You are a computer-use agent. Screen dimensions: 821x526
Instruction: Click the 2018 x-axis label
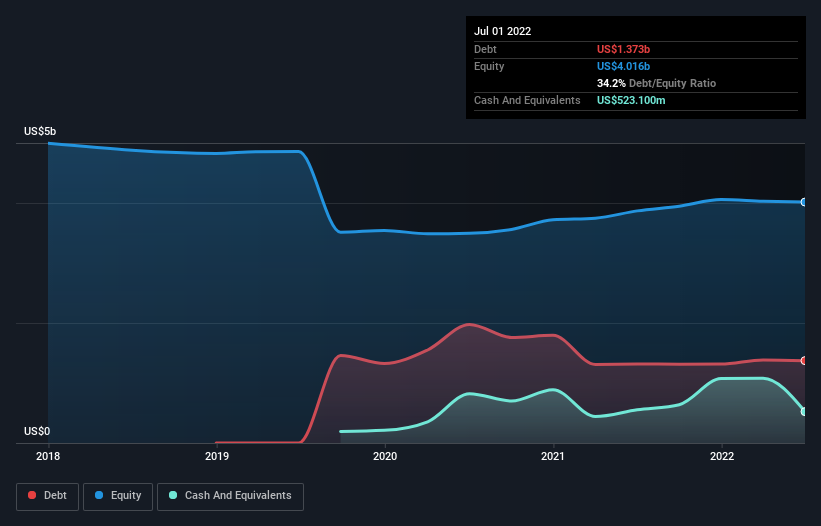pyautogui.click(x=48, y=456)
